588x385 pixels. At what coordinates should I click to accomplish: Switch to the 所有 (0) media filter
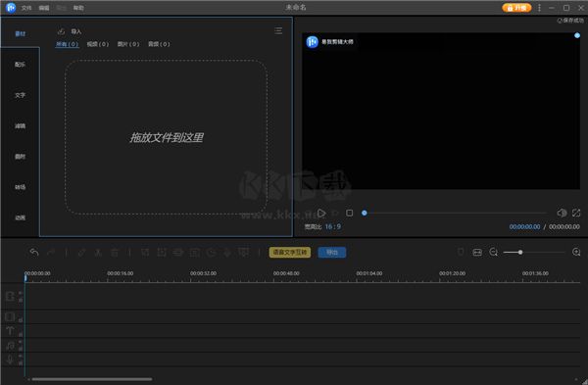67,44
